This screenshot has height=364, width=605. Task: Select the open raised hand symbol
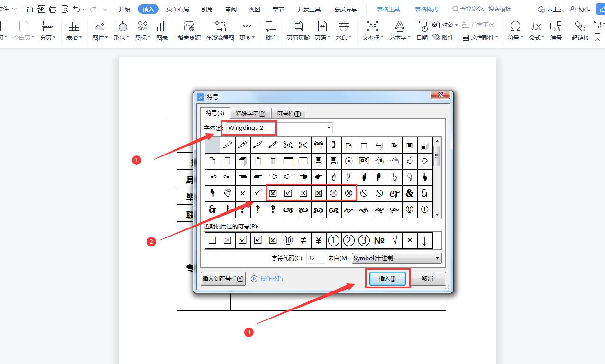coord(228,193)
